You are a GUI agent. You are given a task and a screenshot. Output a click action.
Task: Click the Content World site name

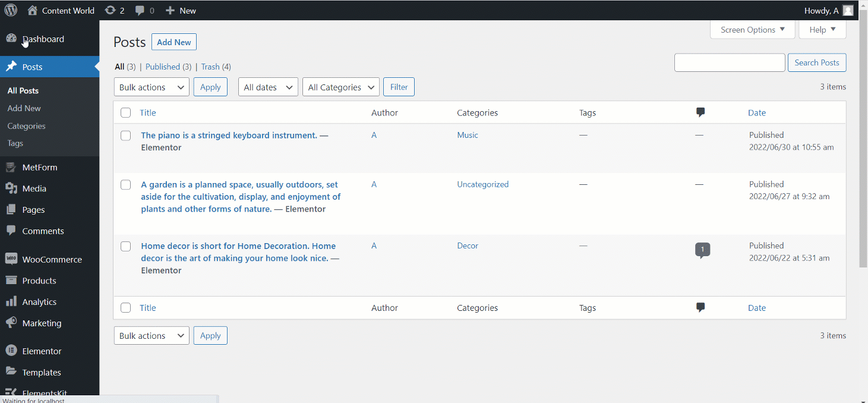click(x=69, y=11)
